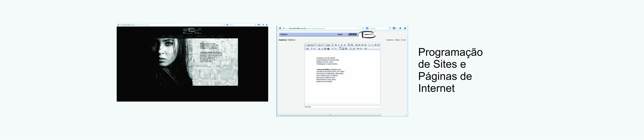
Task: Click the insert image icon
Action: tap(343, 49)
